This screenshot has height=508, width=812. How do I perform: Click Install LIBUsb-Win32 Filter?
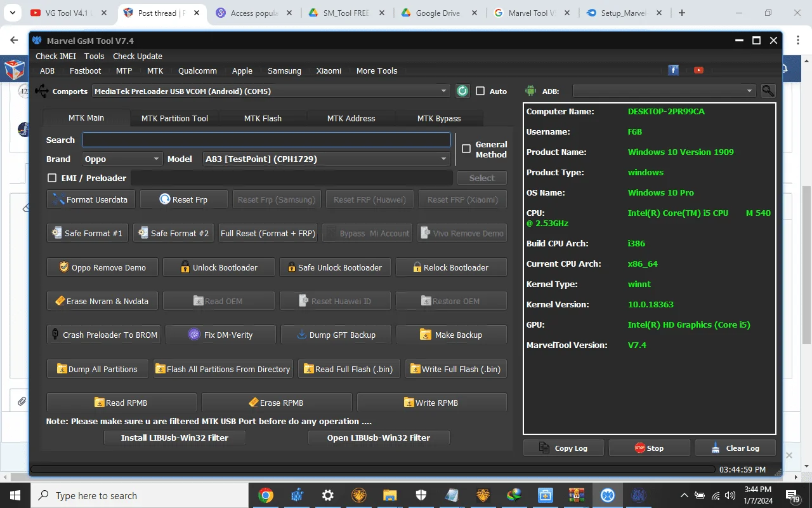174,438
